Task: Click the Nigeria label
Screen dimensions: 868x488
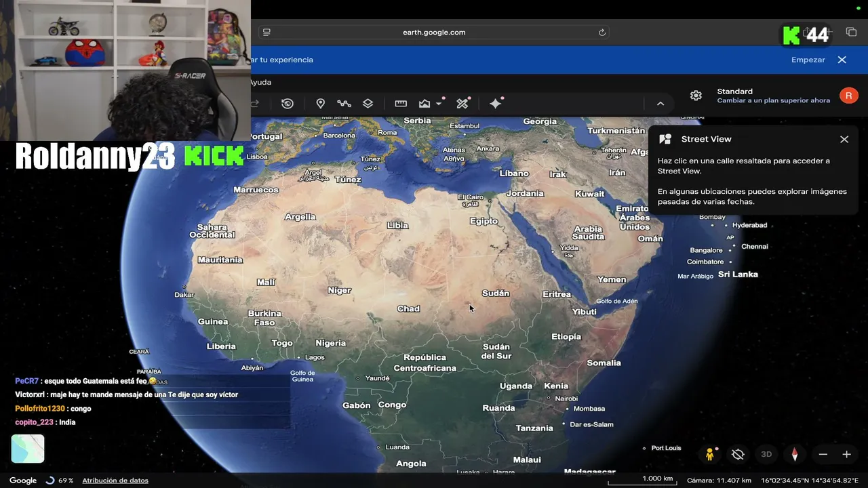Action: coord(331,343)
